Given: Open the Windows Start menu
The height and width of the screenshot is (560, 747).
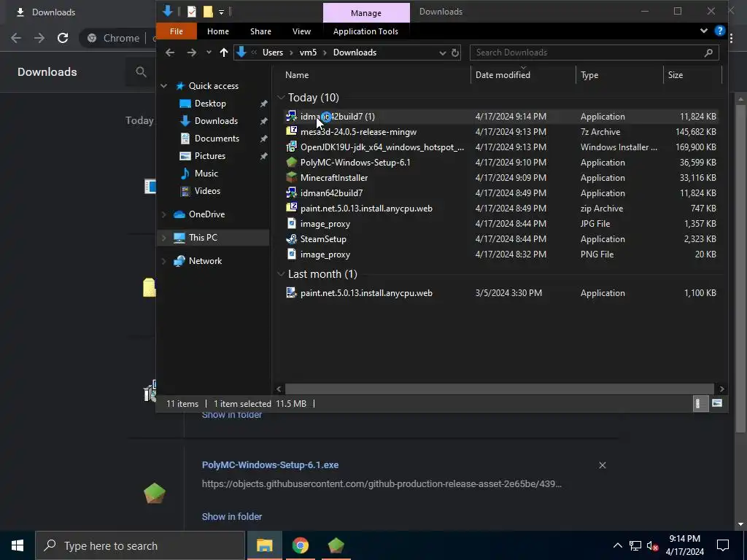Looking at the screenshot, I should point(18,545).
